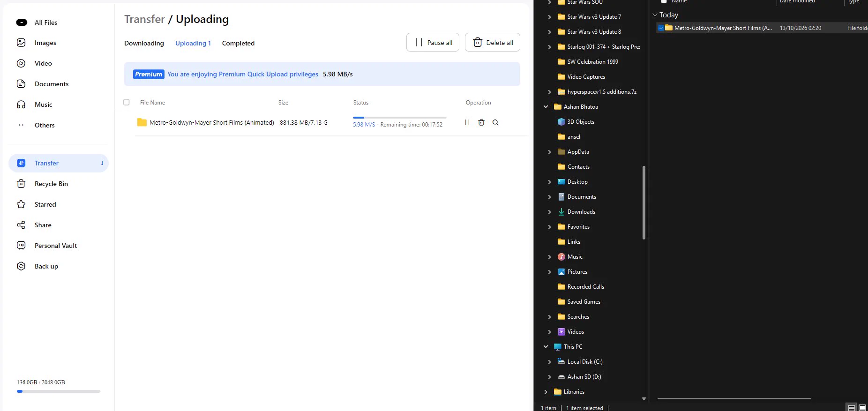The width and height of the screenshot is (868, 411).
Task: Click the Pause all button
Action: 433,42
